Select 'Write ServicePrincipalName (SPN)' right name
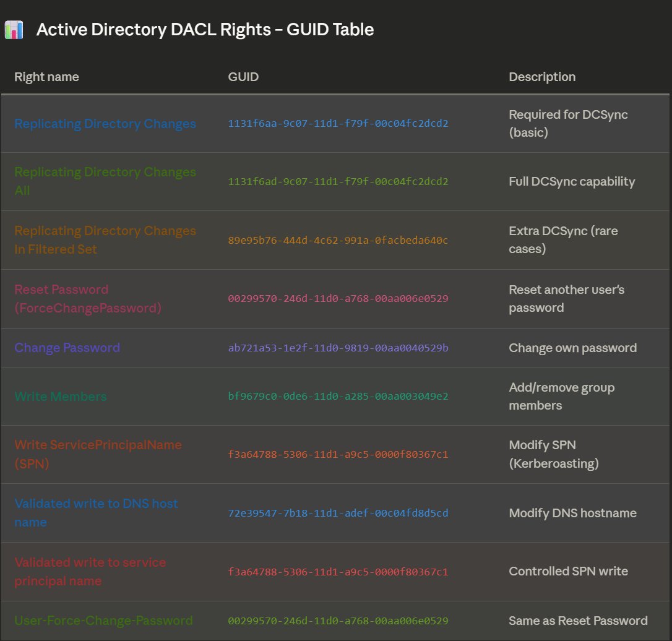Screen dimensions: 672x641 pyautogui.click(x=98, y=454)
